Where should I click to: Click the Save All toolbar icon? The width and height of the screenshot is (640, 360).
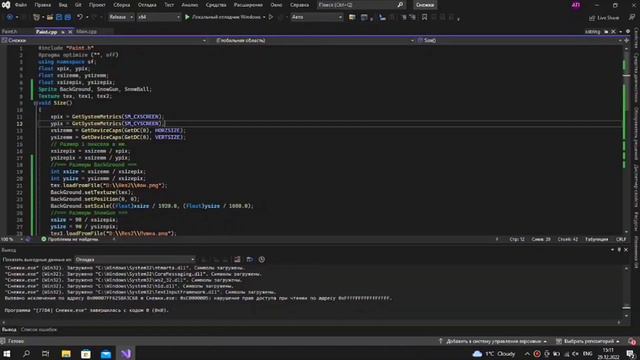[x=68, y=17]
